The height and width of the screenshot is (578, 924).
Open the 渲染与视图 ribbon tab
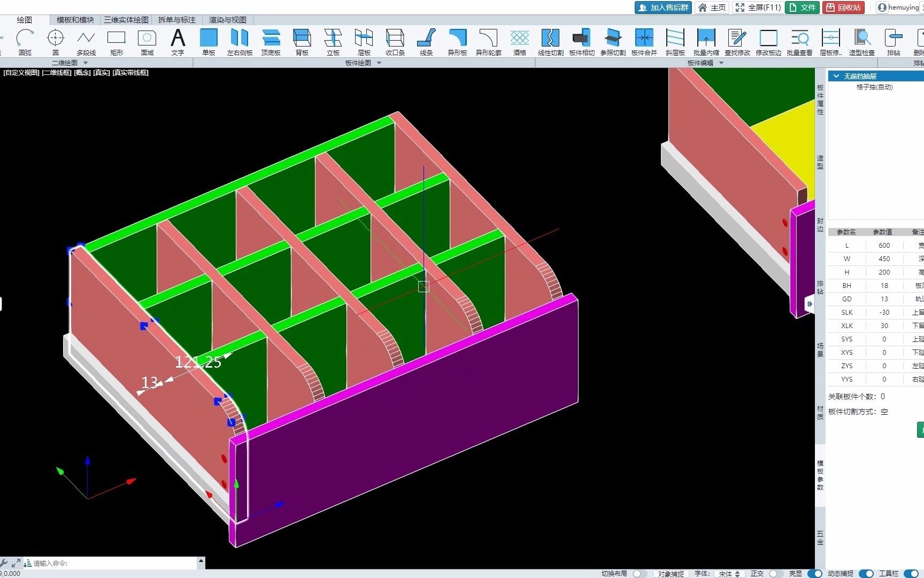click(x=228, y=20)
